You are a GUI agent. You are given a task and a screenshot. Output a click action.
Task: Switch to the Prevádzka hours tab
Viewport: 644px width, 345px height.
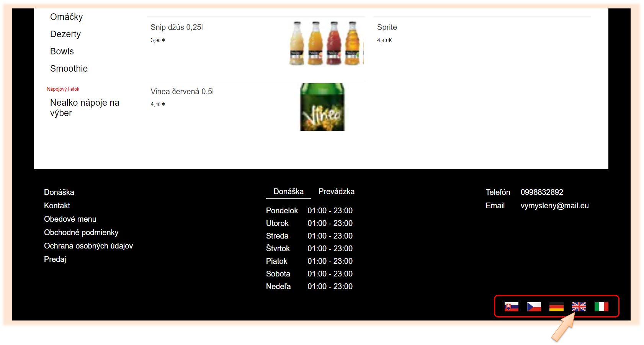click(336, 191)
